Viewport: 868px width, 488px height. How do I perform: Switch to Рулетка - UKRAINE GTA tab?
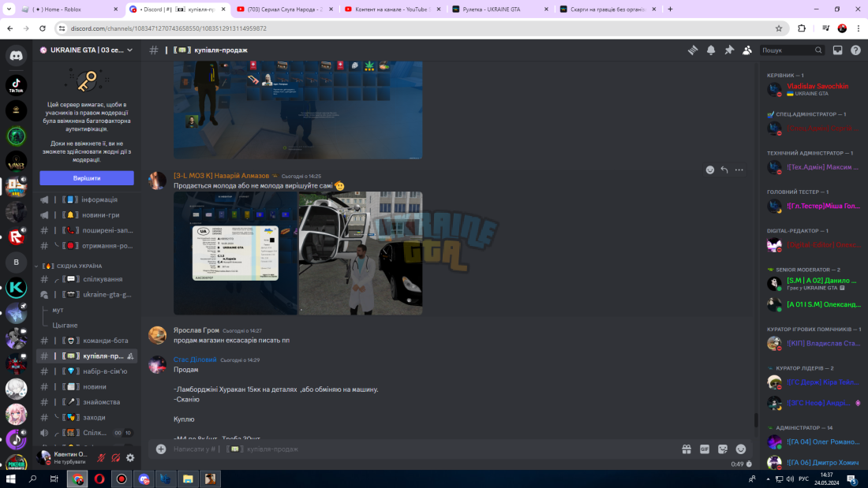tap(501, 9)
